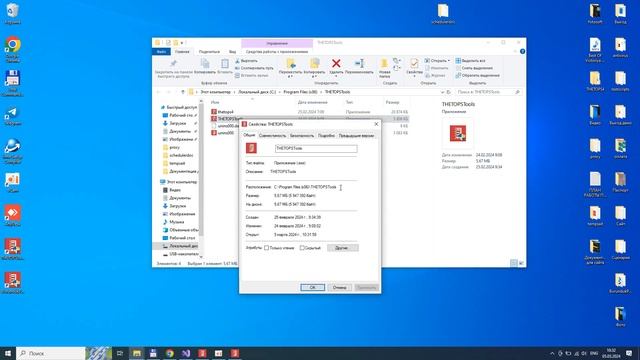
Task: Open the File tab in Explorer
Action: (161, 52)
